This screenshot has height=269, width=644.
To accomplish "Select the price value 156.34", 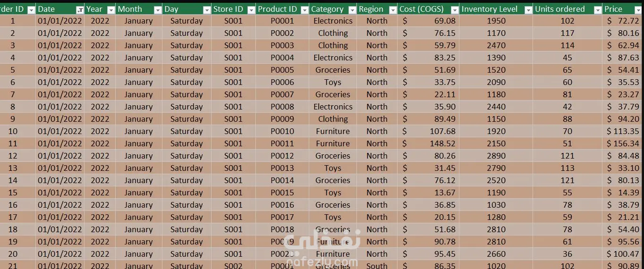I will click(x=623, y=143).
